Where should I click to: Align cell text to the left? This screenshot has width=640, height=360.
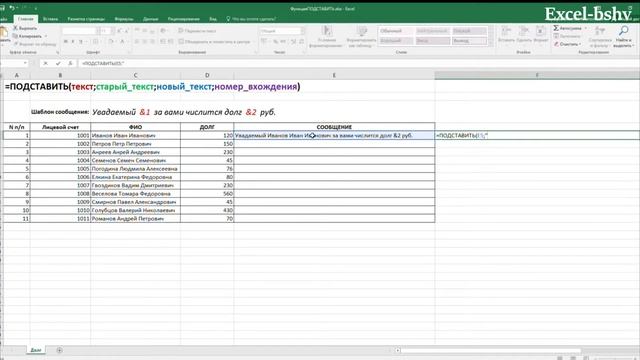pyautogui.click(x=137, y=41)
